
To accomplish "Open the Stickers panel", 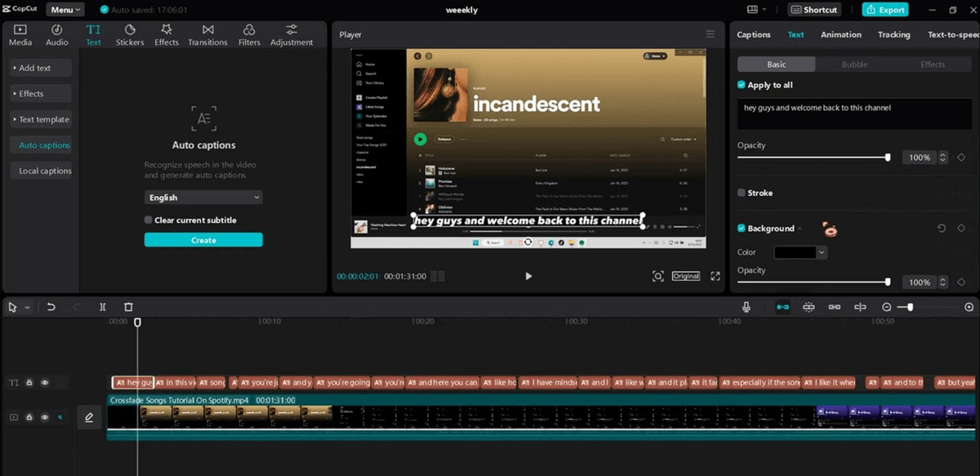I will 130,35.
